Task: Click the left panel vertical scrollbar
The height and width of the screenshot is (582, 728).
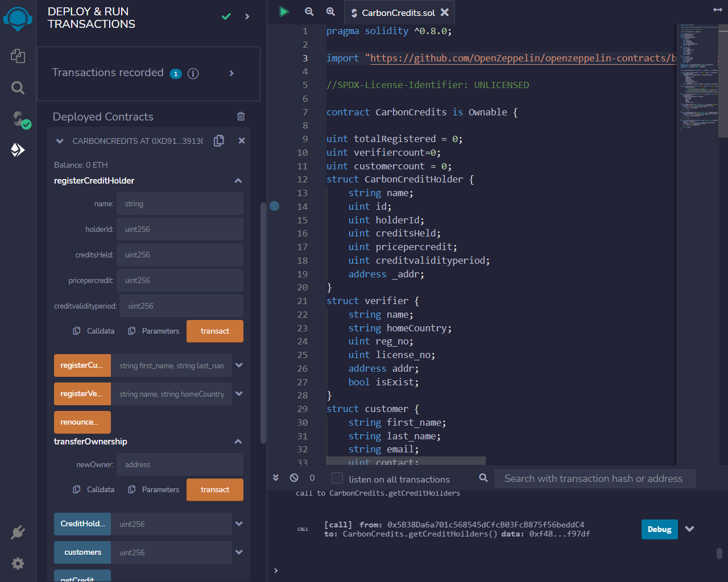Action: [x=263, y=322]
